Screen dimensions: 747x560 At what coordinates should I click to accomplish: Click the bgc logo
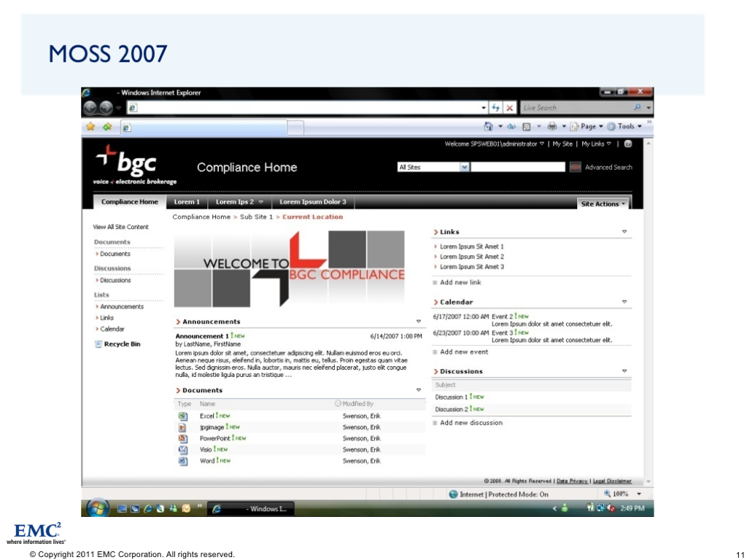point(135,164)
